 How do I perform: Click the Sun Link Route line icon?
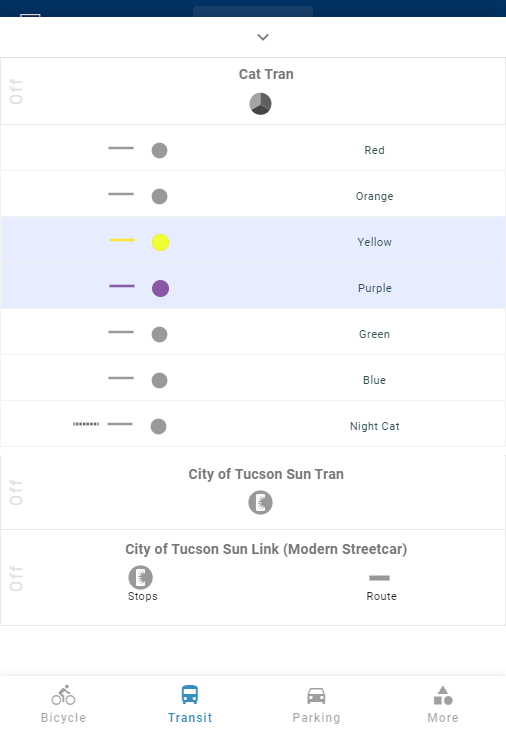[x=380, y=578]
